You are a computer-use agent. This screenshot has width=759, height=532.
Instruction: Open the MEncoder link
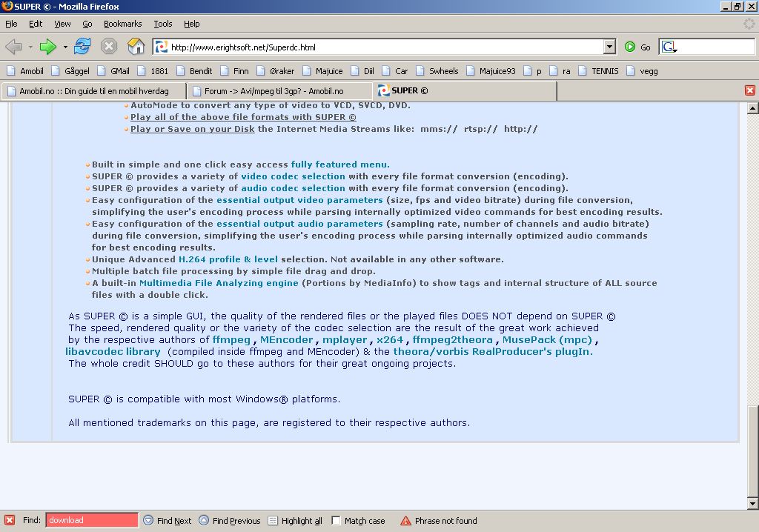pos(287,340)
